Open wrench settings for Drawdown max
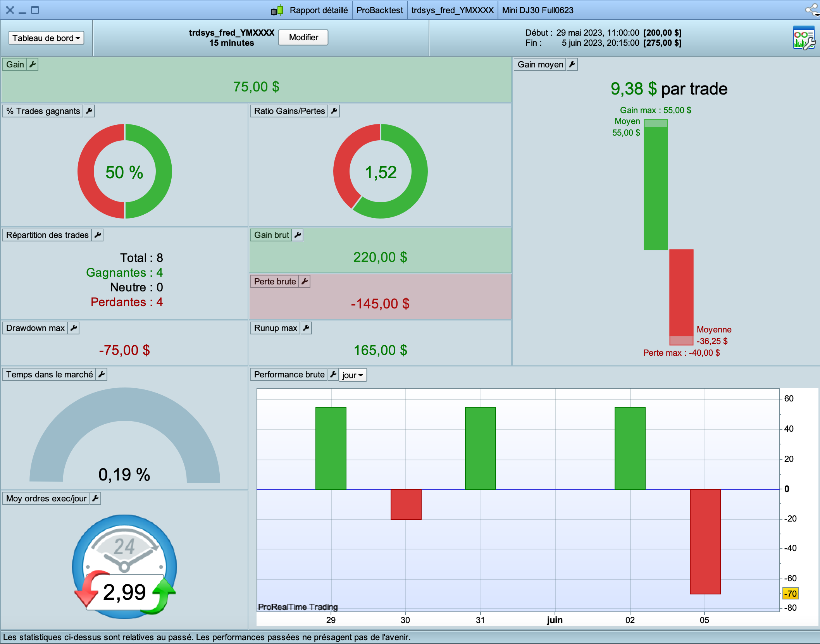 [74, 328]
